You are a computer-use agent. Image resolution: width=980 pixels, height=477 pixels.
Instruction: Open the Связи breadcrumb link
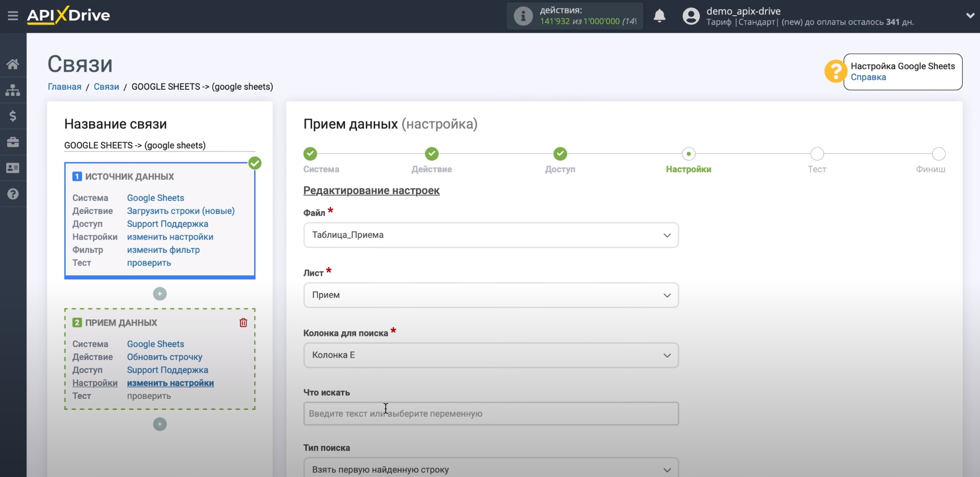tap(106, 87)
